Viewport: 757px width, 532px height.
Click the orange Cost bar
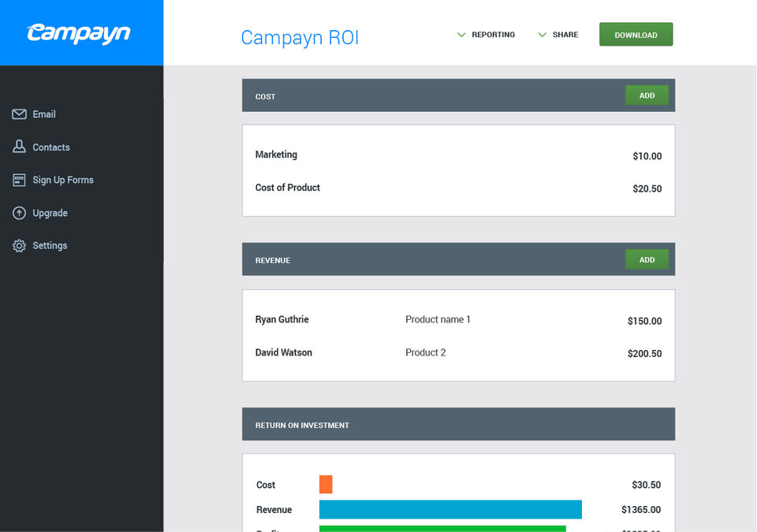[326, 484]
